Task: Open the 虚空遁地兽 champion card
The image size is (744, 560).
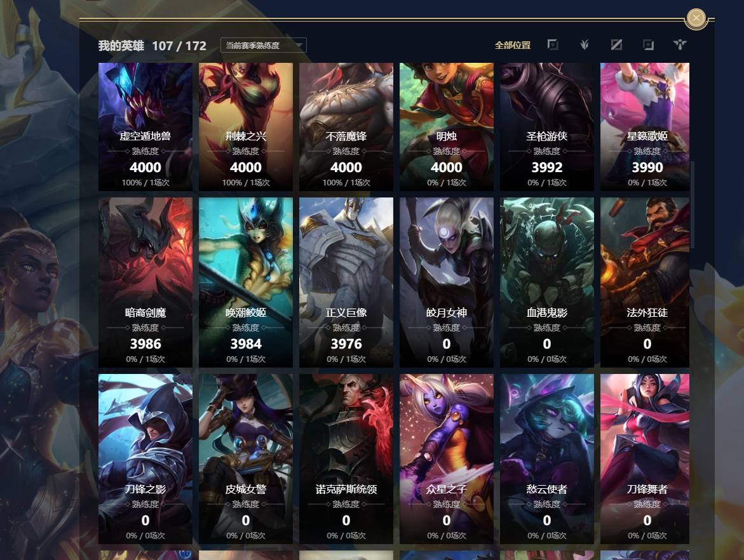Action: pyautogui.click(x=145, y=126)
